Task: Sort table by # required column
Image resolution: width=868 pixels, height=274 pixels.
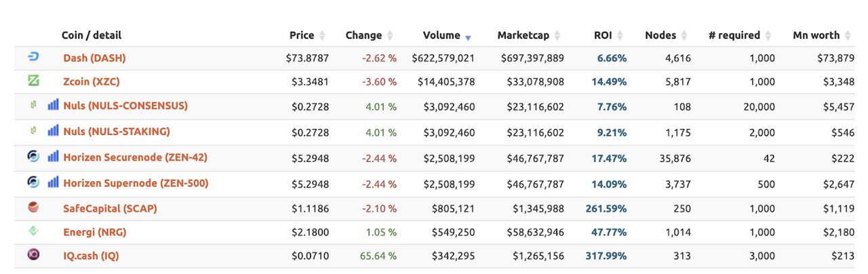Action: point(739,35)
